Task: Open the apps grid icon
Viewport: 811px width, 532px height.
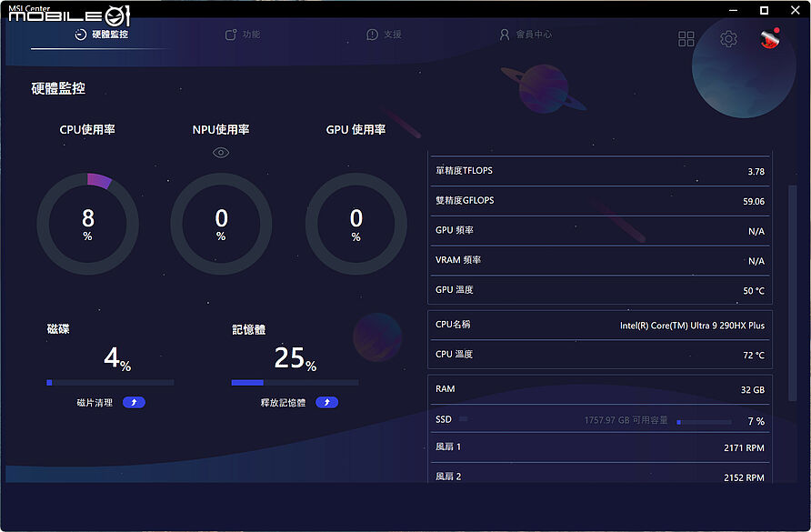Action: tap(686, 39)
